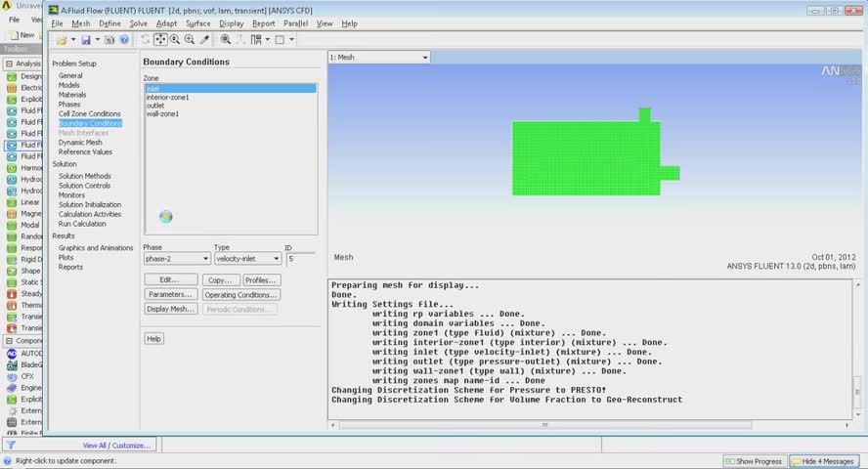Click Show Progress in Workbench status bar
Image resolution: width=868 pixels, height=469 pixels.
pyautogui.click(x=755, y=461)
